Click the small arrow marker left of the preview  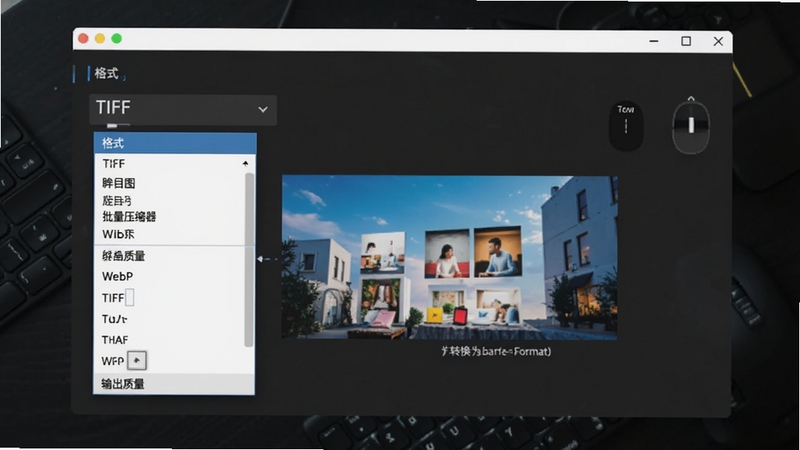(261, 259)
